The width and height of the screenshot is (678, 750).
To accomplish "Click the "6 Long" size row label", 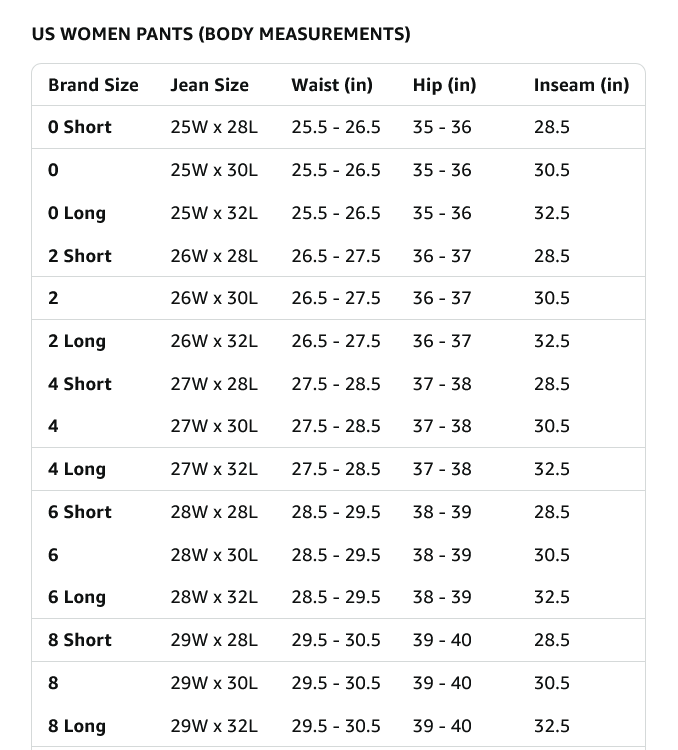I will pyautogui.click(x=77, y=597).
